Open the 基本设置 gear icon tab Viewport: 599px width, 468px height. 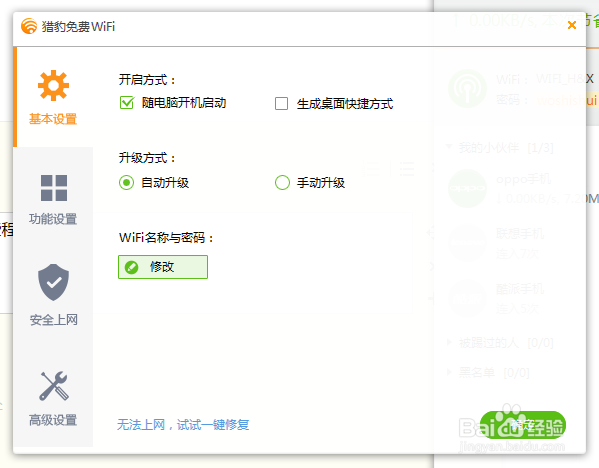[53, 86]
